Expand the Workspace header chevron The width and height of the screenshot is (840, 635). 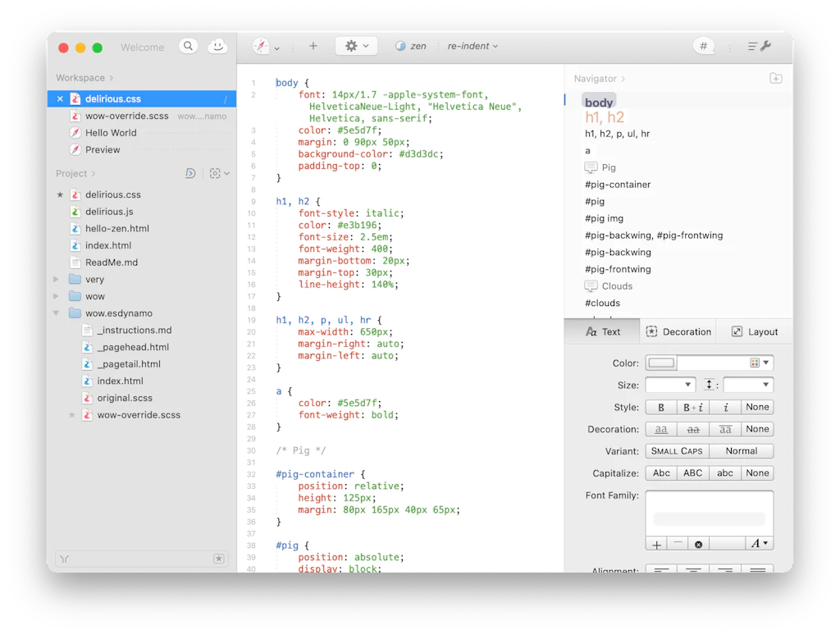(112, 78)
